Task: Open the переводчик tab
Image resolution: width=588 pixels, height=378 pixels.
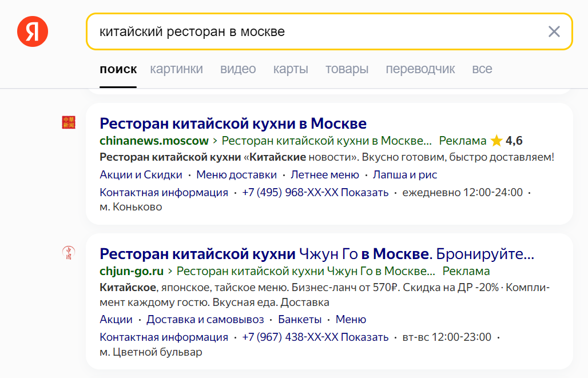Action: [420, 69]
